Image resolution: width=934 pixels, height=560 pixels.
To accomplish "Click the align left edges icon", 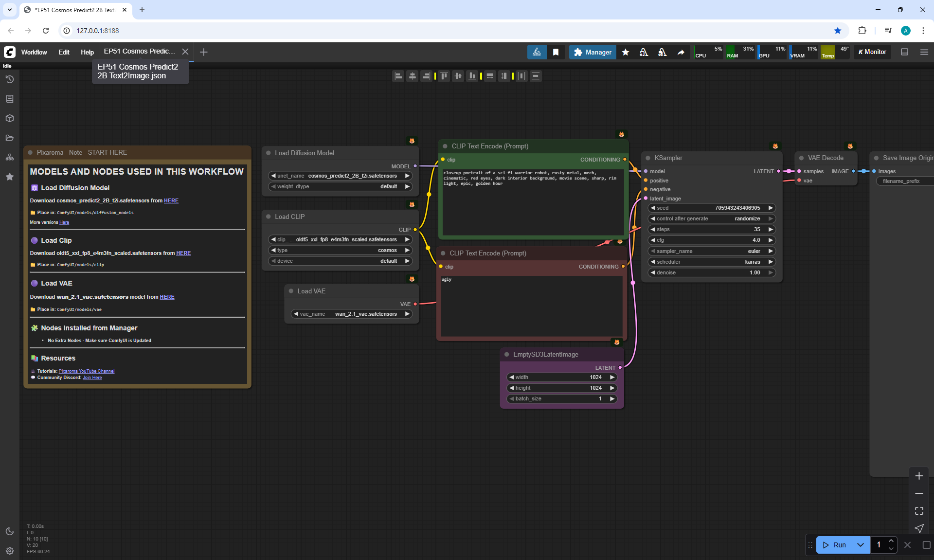I will tap(398, 76).
